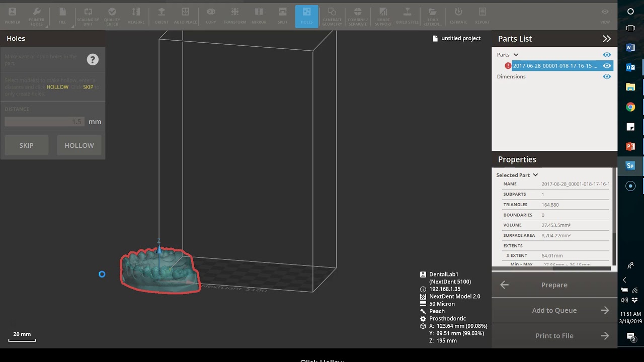Open PowerPoint from the taskbar
Viewport: 644px width, 362px height.
pyautogui.click(x=630, y=146)
